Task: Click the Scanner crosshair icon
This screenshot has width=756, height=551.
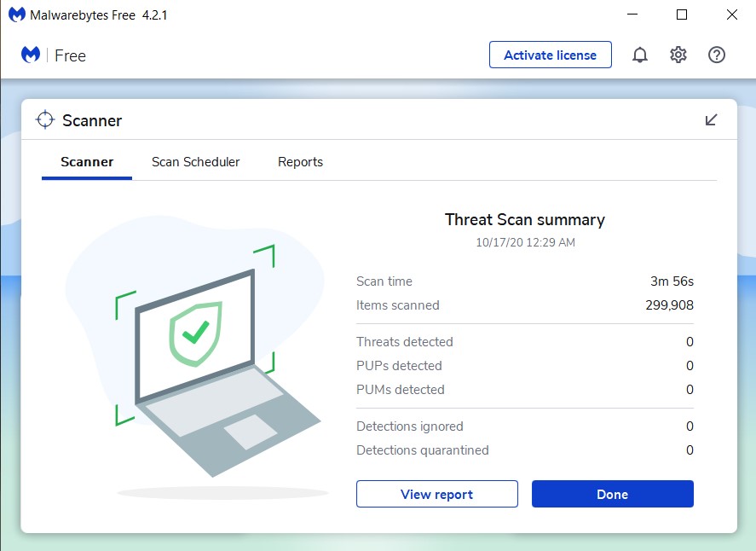Action: 45,119
